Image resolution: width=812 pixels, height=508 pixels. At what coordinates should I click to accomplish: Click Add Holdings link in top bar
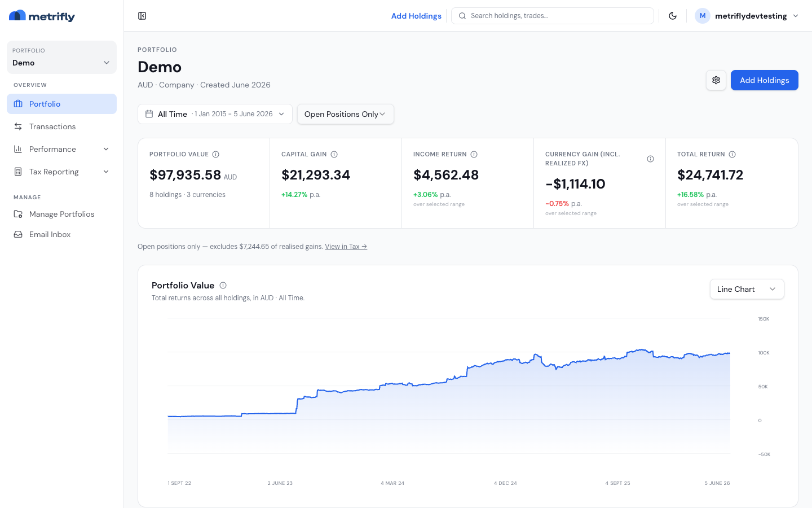point(416,16)
